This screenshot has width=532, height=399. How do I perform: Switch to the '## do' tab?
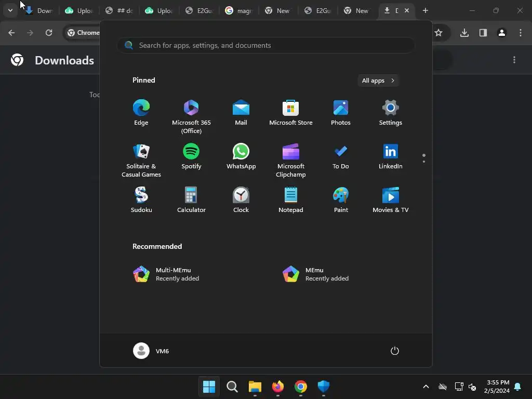click(x=119, y=10)
